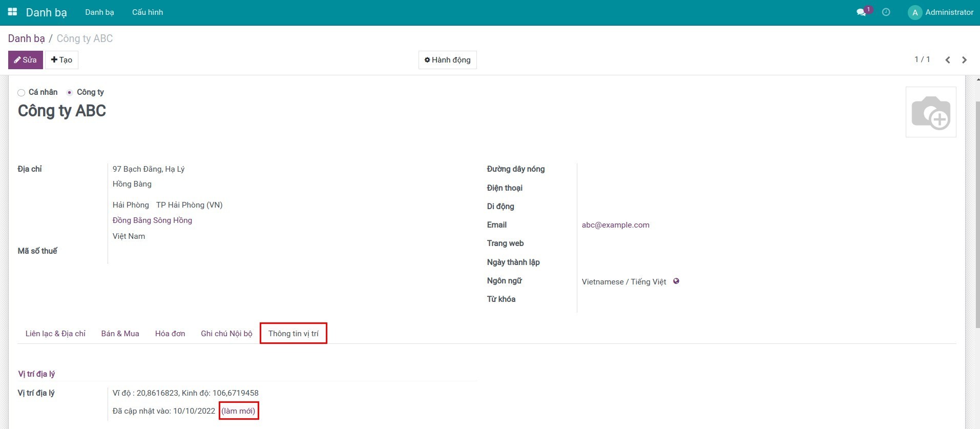Open the Hành động actions dropdown

click(447, 60)
